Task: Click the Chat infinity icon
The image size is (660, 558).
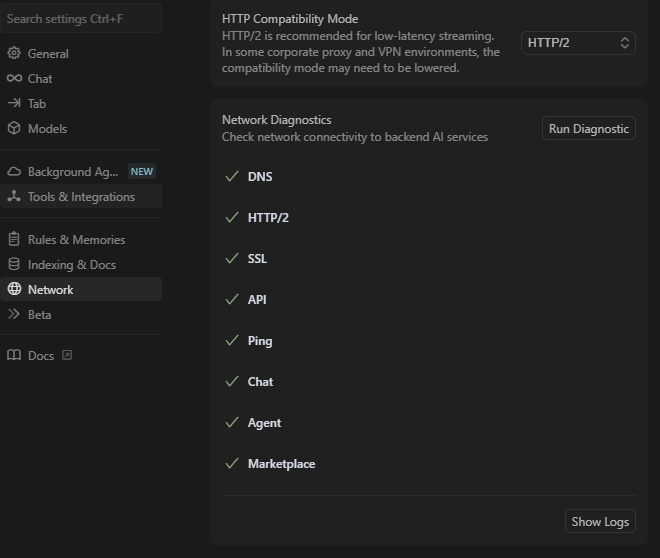Action: coord(14,79)
